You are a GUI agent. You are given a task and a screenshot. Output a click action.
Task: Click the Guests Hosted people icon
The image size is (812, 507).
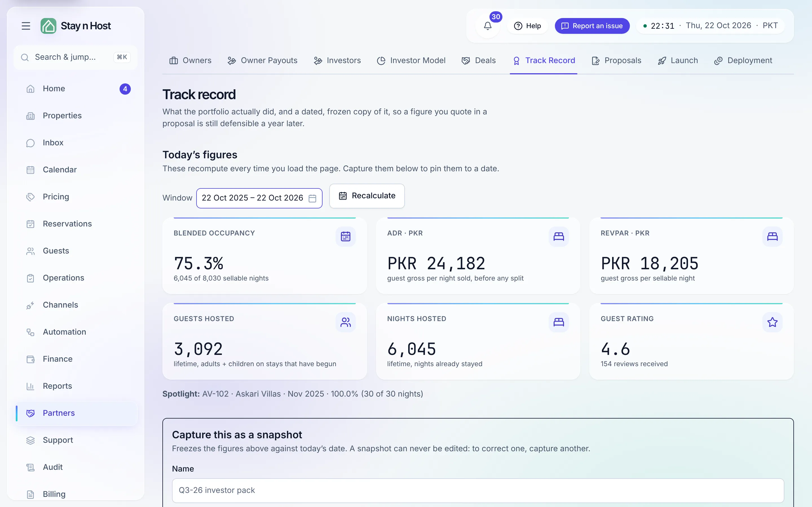click(x=345, y=322)
